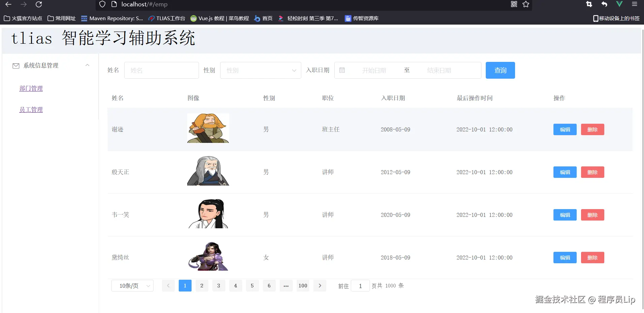Open the Vue devtools extension icon

point(619,4)
